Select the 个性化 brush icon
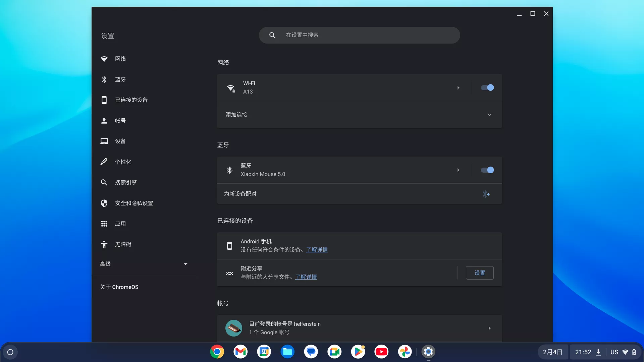 [104, 162]
